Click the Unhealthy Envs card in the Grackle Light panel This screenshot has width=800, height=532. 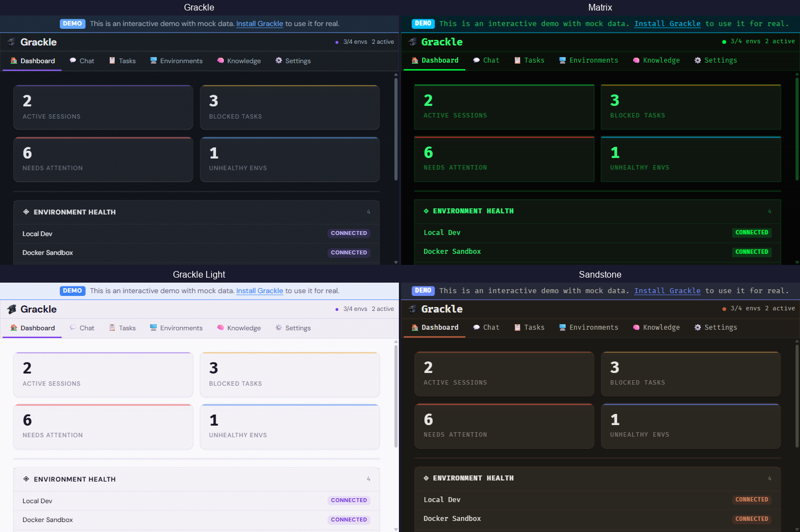coord(290,427)
